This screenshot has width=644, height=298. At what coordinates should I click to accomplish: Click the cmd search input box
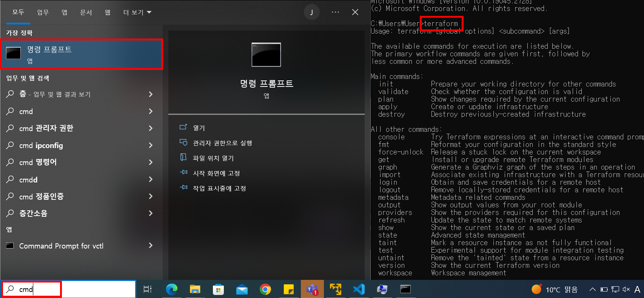[x=68, y=289]
